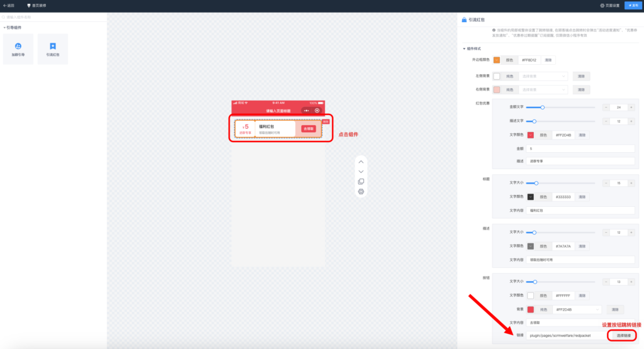Viewport: 644px width, 349px height.
Task: Clear the 外边框颜色 border color
Action: 548,60
